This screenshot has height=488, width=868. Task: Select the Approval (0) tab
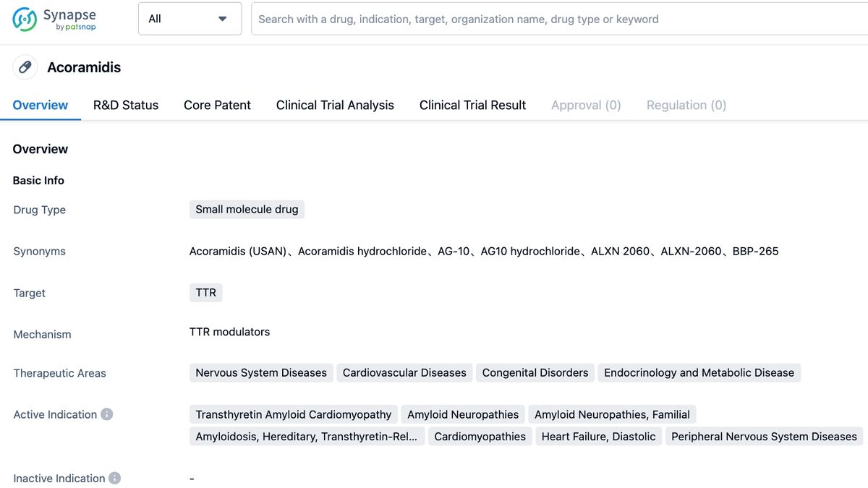click(x=586, y=105)
